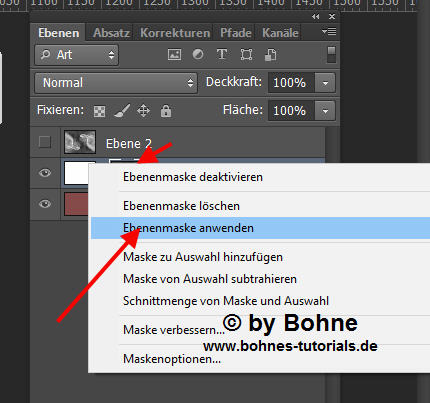Filter layers by type T icon

222,54
